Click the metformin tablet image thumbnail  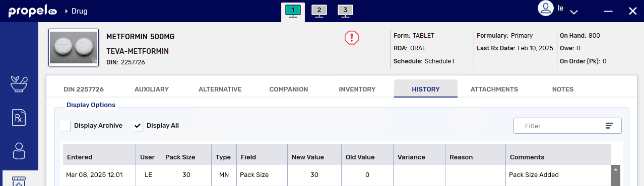pos(74,48)
